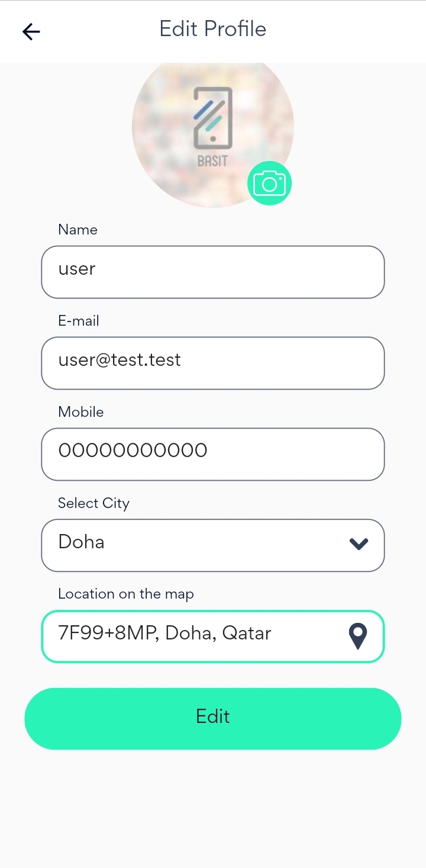This screenshot has height=868, width=426.
Task: Go back using the arrow icon
Action: pos(31,31)
